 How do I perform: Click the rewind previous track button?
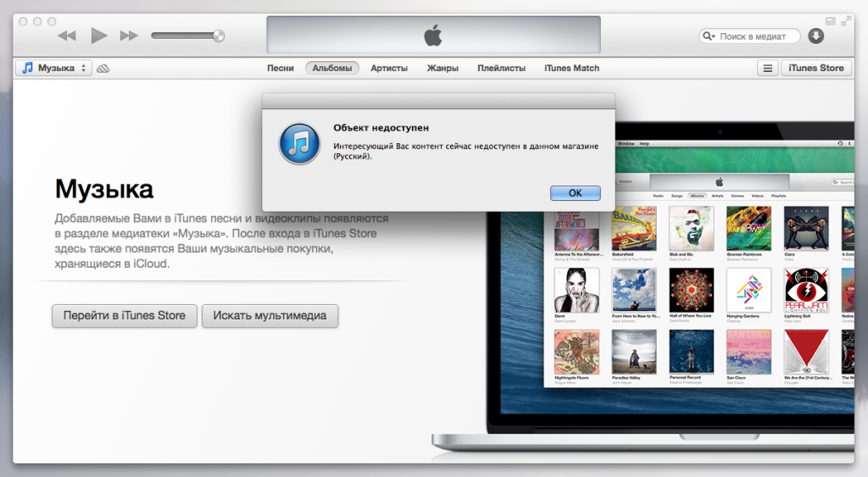pyautogui.click(x=67, y=36)
